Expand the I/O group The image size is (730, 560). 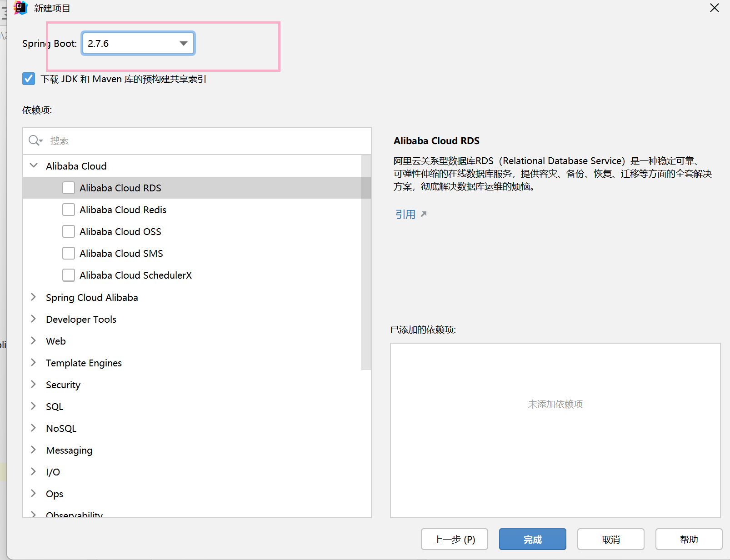33,471
